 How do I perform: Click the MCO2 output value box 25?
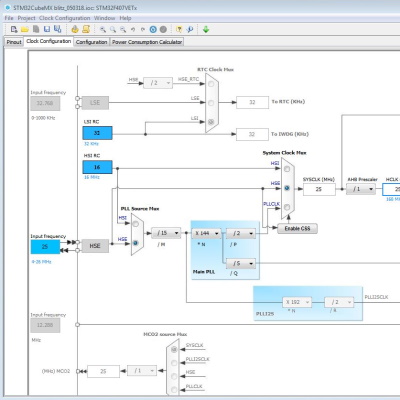pos(103,371)
